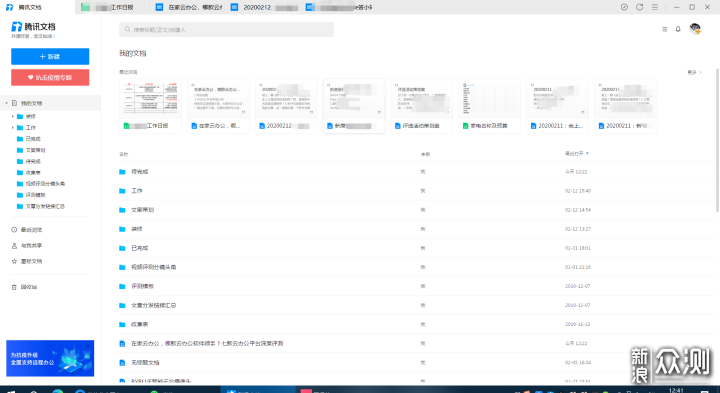Open the 家电名称及预算 spreadsheet card
The width and height of the screenshot is (720, 393).
click(489, 106)
